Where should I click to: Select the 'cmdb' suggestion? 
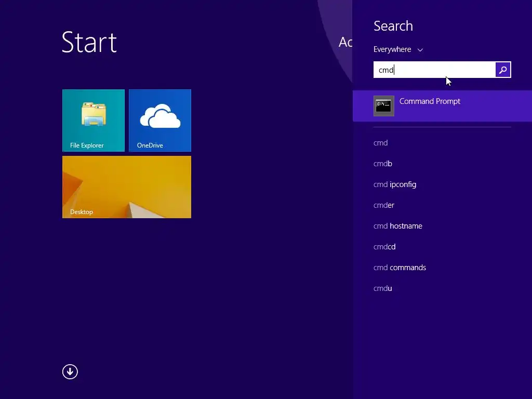pyautogui.click(x=383, y=164)
